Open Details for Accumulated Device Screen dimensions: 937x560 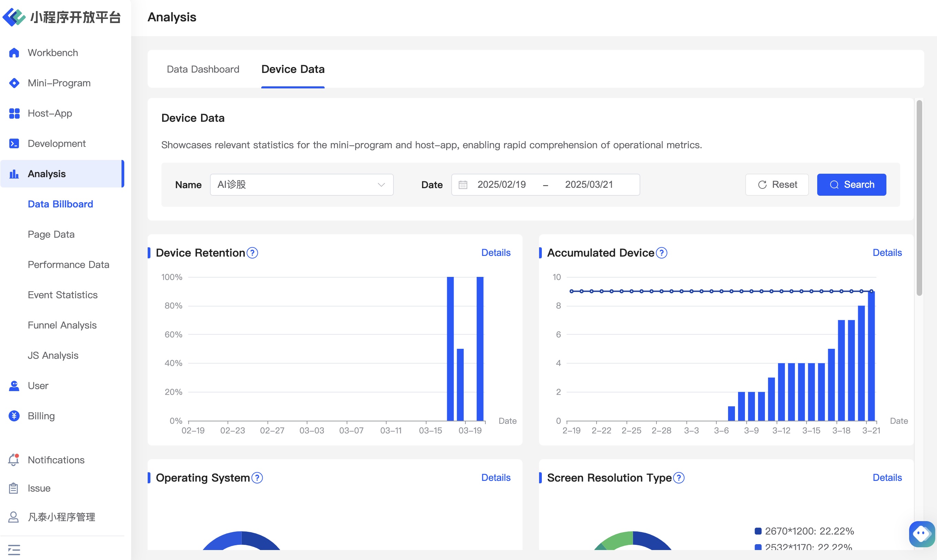887,252
